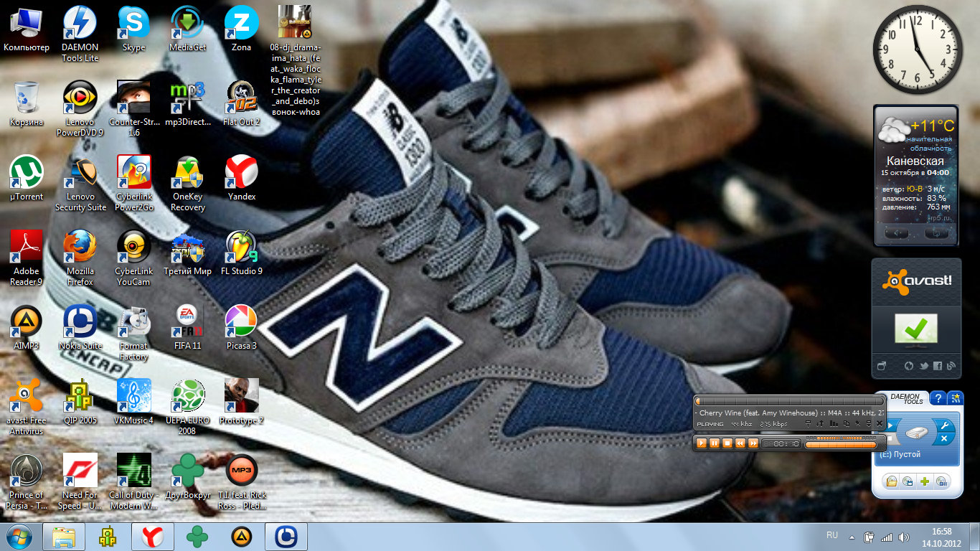Select the CyberLink YouCam shortcut

click(x=134, y=258)
